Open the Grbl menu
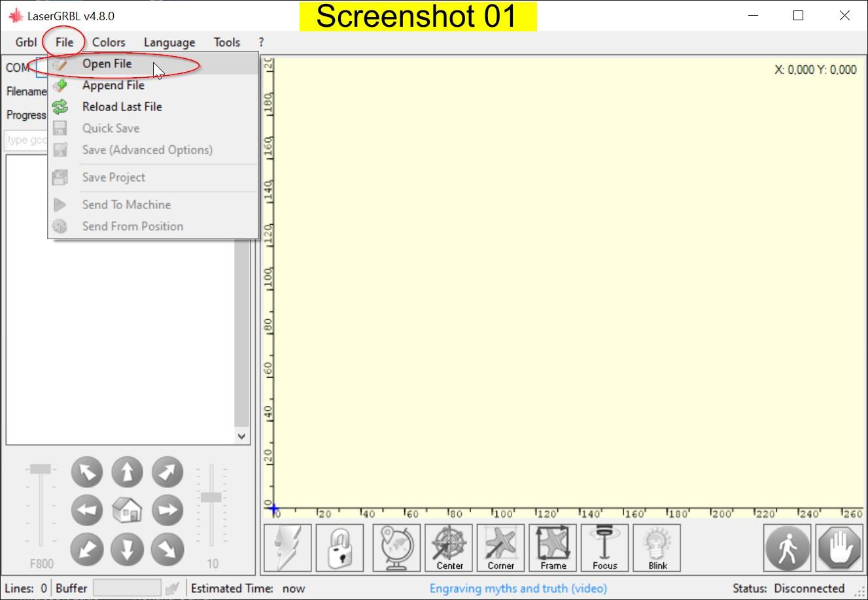 25,42
